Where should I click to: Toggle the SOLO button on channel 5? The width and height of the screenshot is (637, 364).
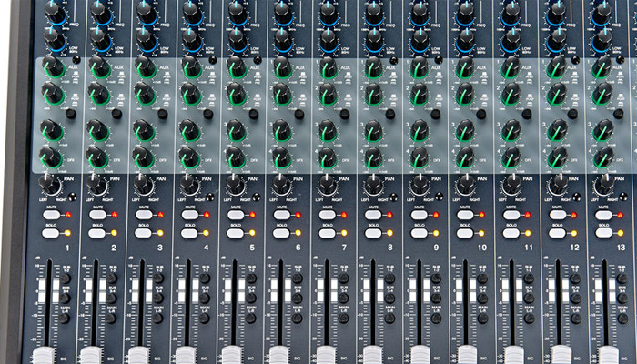(x=235, y=233)
